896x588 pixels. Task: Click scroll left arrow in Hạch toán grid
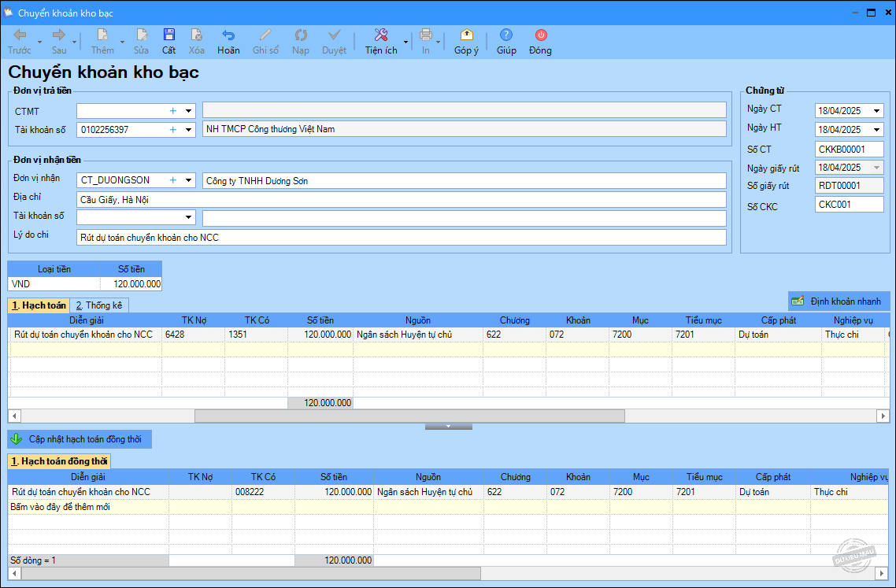pyautogui.click(x=14, y=416)
